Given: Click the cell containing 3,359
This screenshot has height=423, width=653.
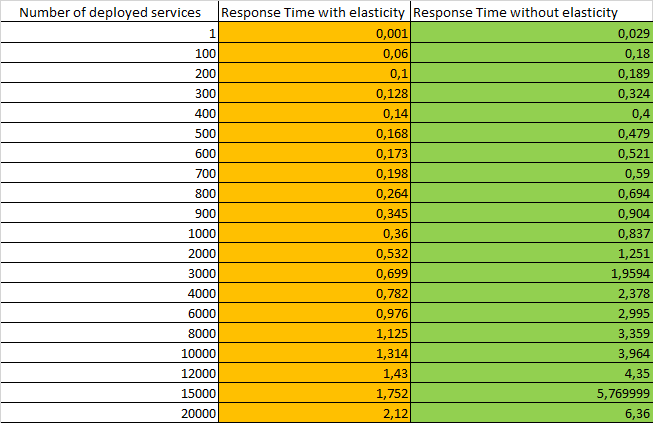Looking at the screenshot, I should pos(532,332).
